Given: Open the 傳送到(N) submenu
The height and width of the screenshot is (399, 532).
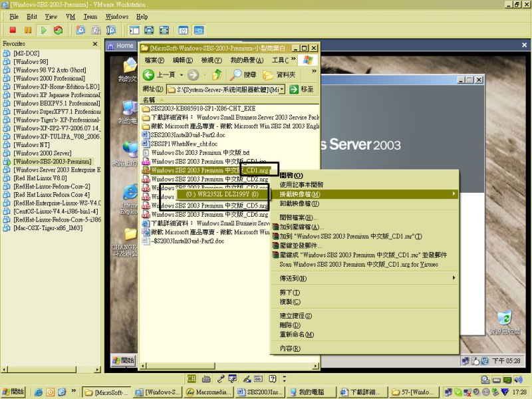Looking at the screenshot, I should (364, 278).
